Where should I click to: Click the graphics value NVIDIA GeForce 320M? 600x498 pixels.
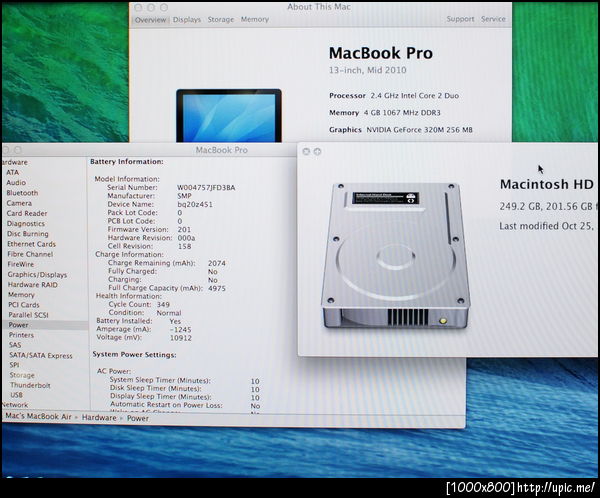419,130
